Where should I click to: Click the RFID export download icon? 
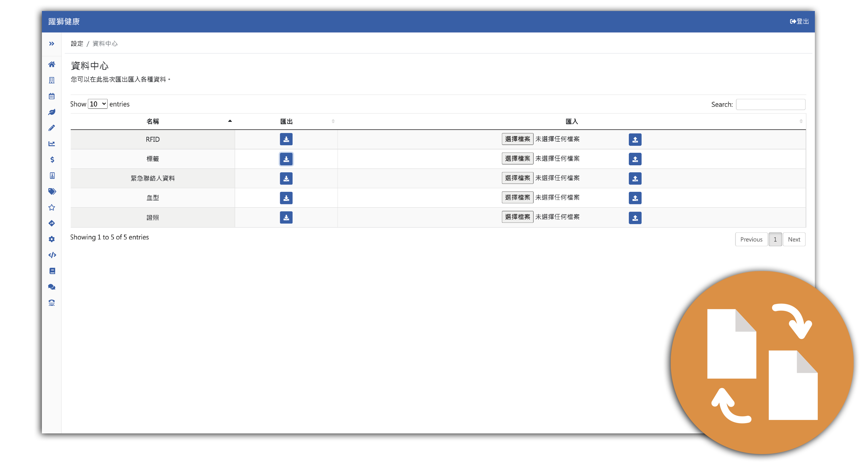point(286,139)
